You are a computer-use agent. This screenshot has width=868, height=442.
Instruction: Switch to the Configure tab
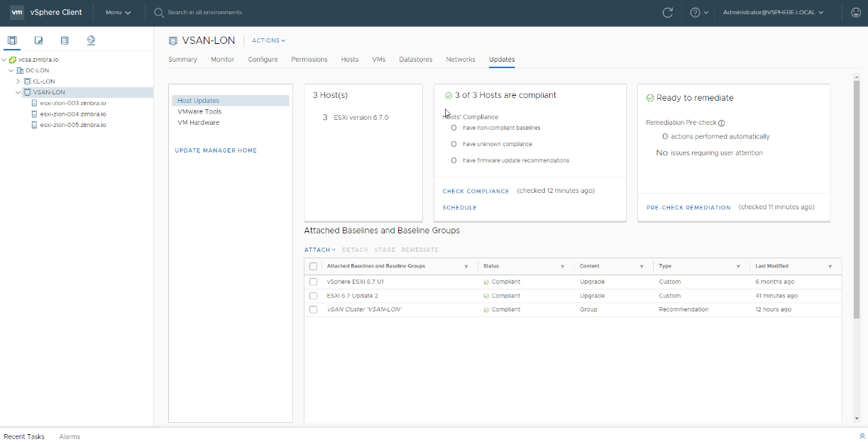[263, 60]
